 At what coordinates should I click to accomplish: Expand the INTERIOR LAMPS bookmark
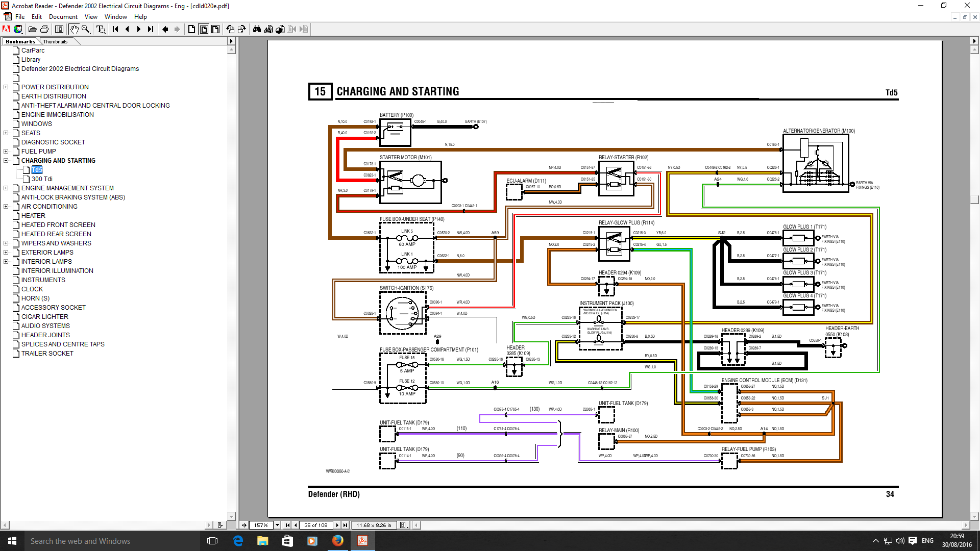coord(6,262)
